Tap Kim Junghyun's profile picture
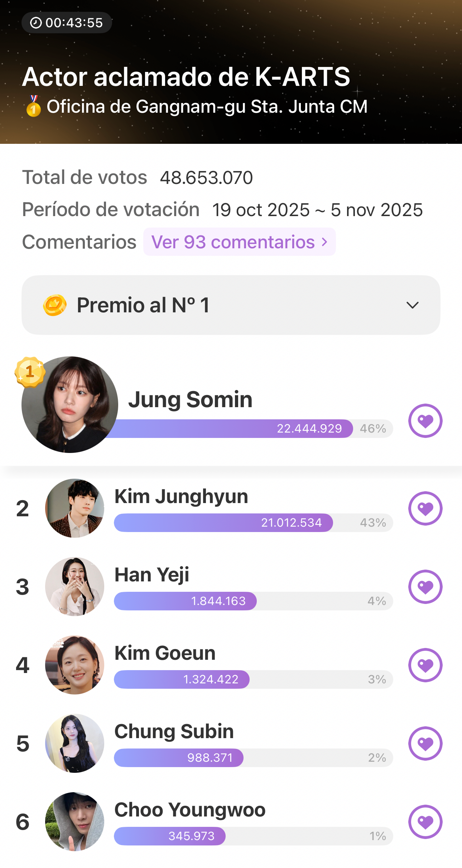 point(74,508)
